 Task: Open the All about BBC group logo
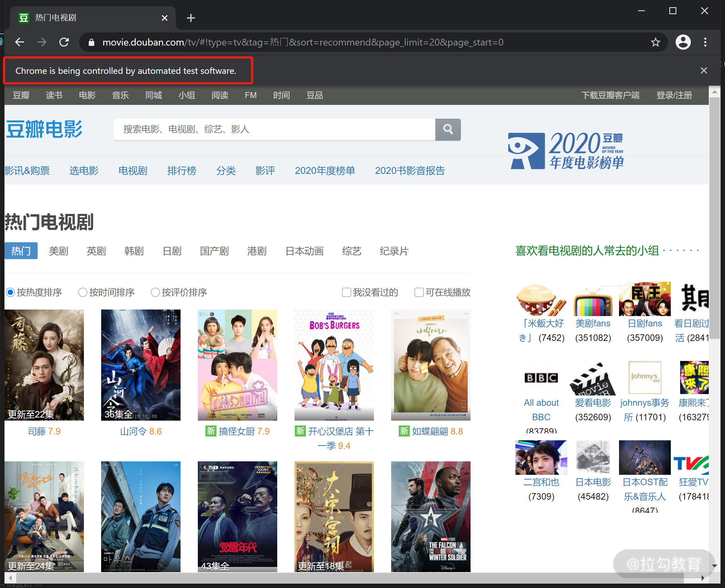541,378
